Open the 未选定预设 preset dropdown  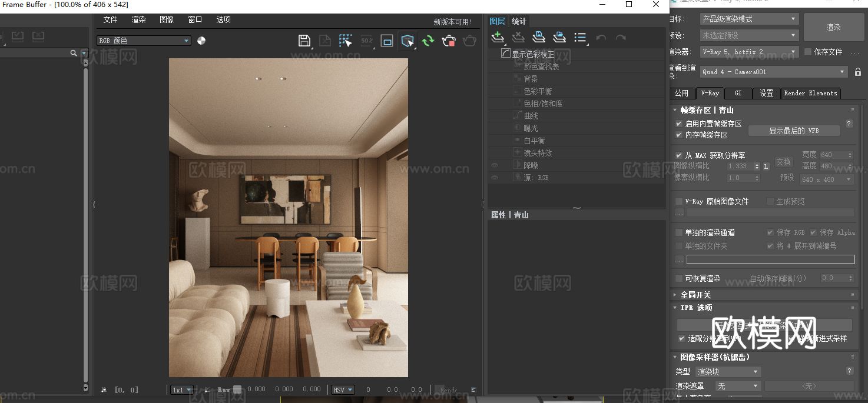click(x=748, y=35)
